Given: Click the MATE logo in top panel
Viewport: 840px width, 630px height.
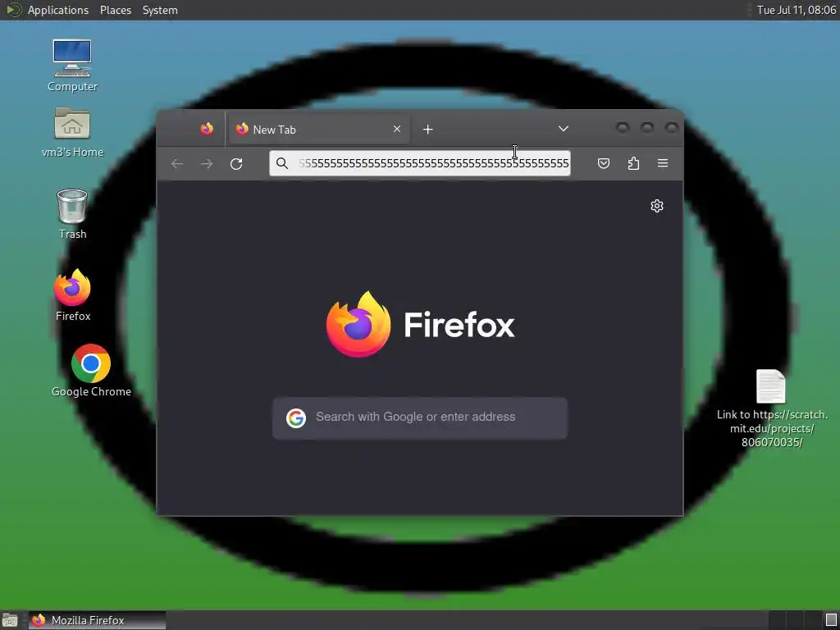Looking at the screenshot, I should coord(13,10).
